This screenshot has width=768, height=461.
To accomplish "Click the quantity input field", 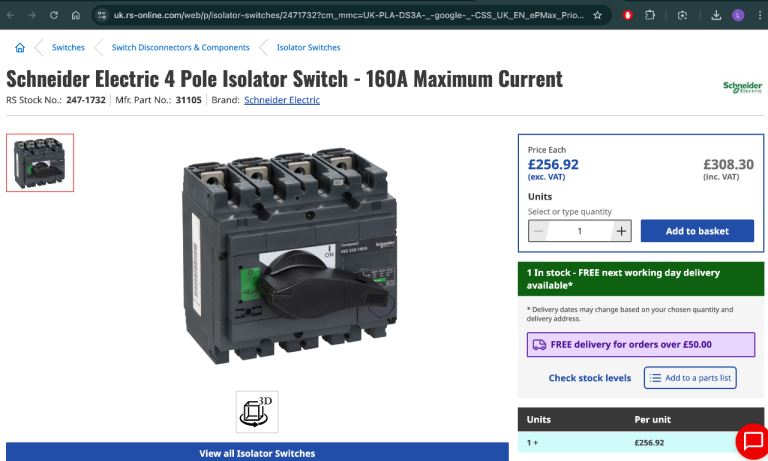I will coord(580,231).
